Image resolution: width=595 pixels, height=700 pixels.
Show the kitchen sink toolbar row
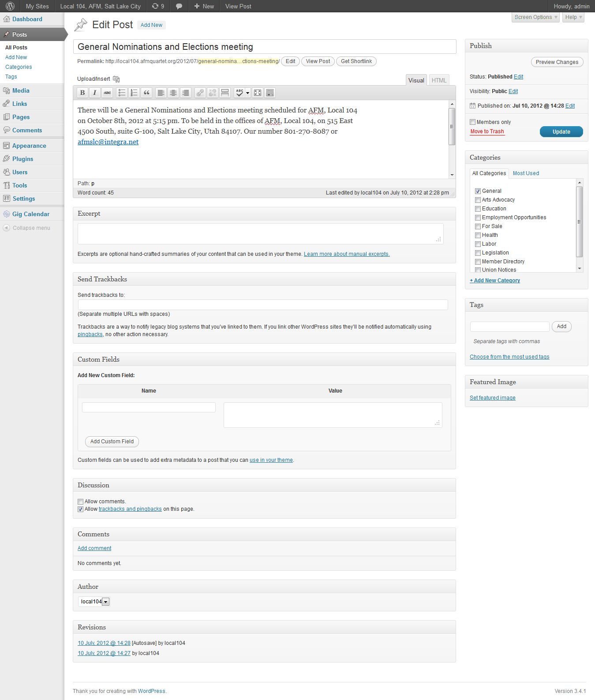[x=270, y=93]
